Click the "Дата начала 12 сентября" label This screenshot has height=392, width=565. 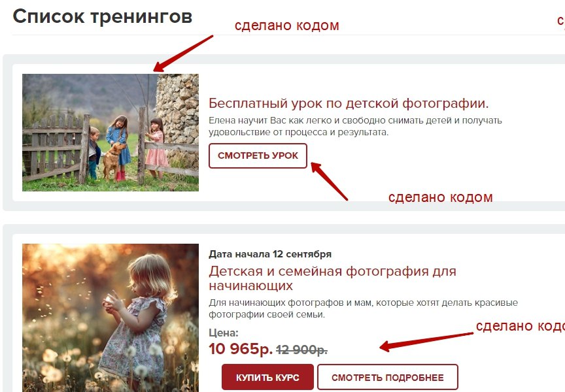point(270,254)
